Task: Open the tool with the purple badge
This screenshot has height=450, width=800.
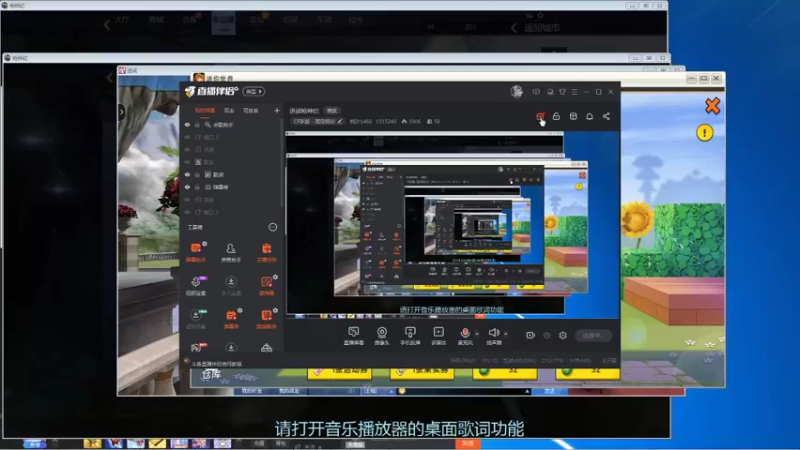Action: pyautogui.click(x=195, y=285)
